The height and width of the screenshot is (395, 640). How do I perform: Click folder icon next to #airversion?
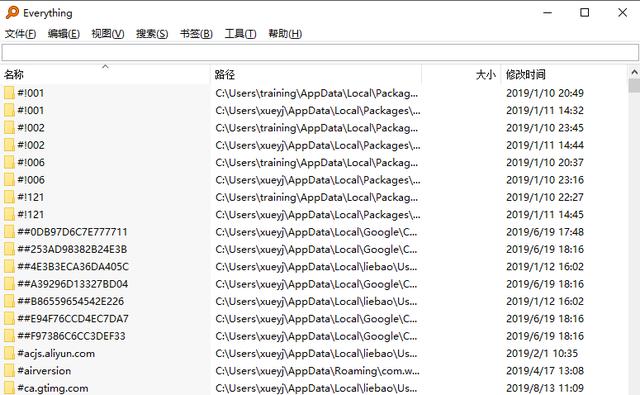tap(9, 371)
